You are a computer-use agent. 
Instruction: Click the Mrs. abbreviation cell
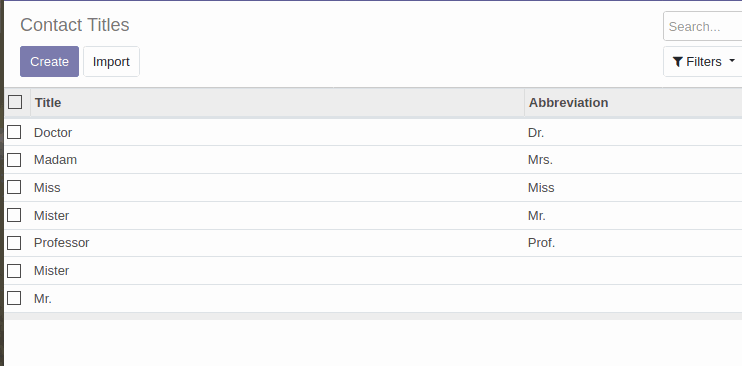tap(540, 160)
